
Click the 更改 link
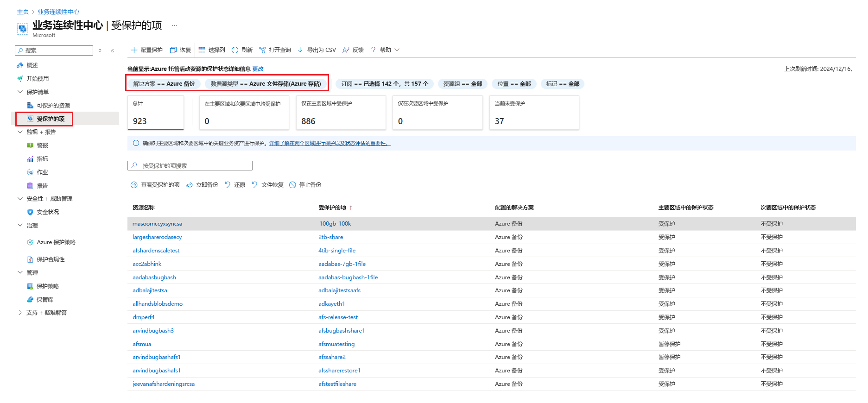pos(258,69)
